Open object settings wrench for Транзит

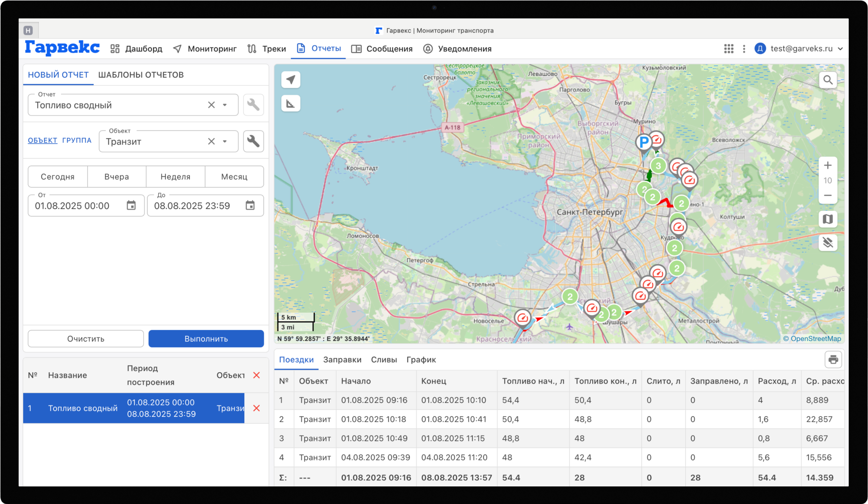pyautogui.click(x=253, y=141)
